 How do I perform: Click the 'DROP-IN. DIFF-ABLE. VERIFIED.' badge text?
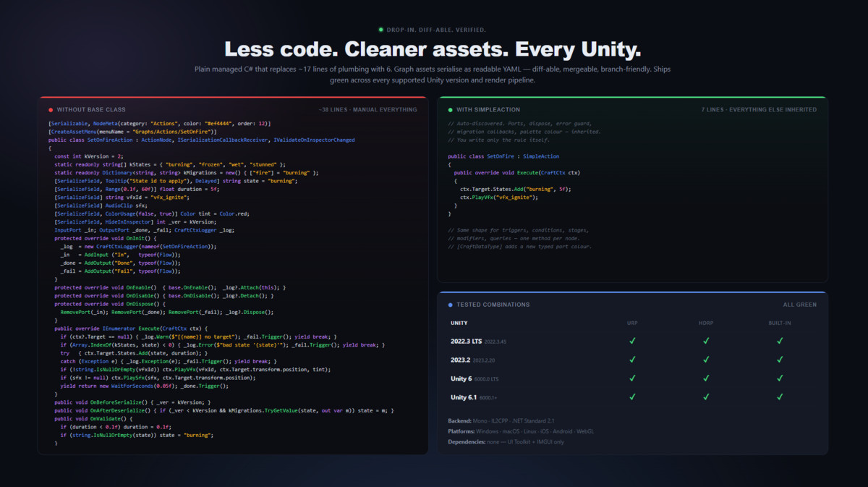tap(437, 30)
